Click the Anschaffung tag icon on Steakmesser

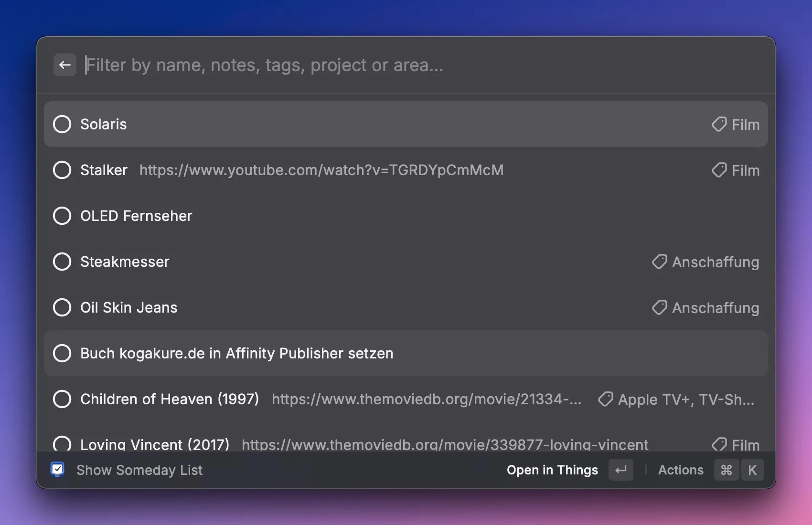tap(659, 262)
